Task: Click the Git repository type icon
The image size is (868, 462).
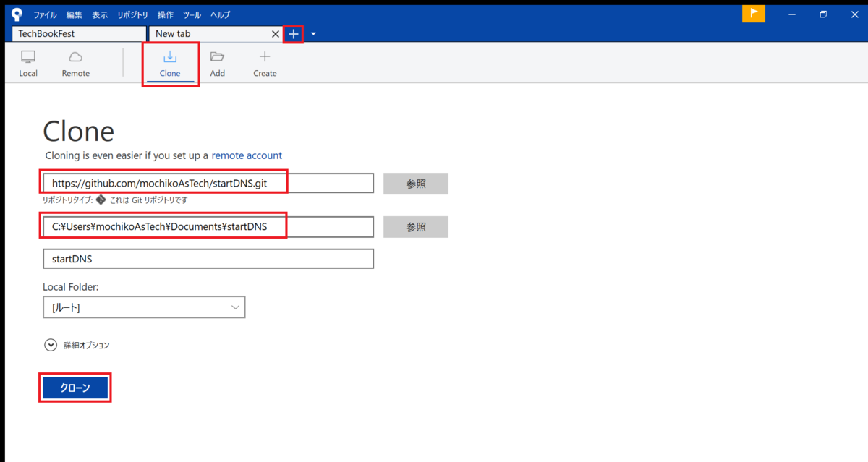Action: click(101, 200)
